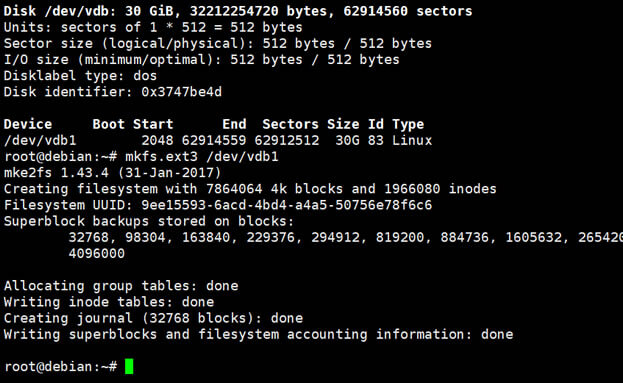Click the mke2fs 1.43.4 version line
The width and height of the screenshot is (623, 383).
pos(112,173)
